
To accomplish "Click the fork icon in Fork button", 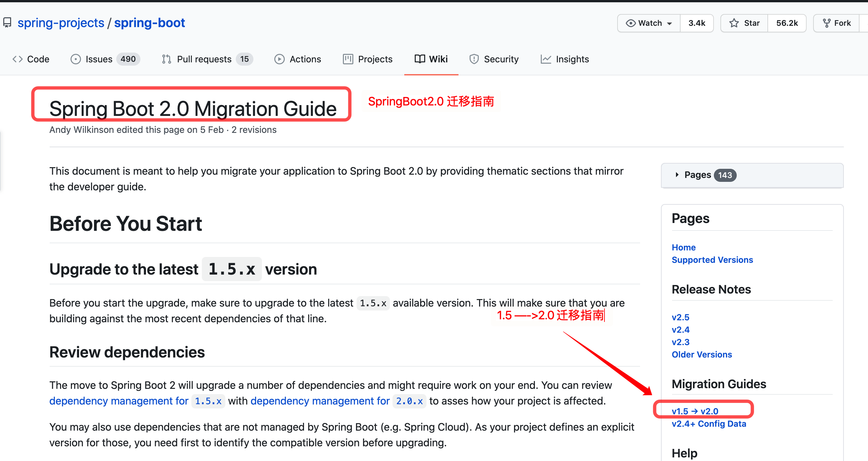I will click(827, 23).
